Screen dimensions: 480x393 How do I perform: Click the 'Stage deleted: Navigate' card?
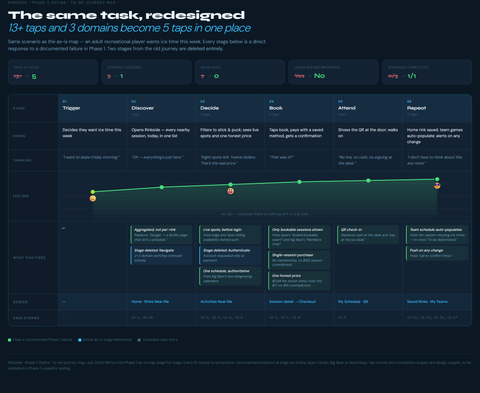[161, 255]
